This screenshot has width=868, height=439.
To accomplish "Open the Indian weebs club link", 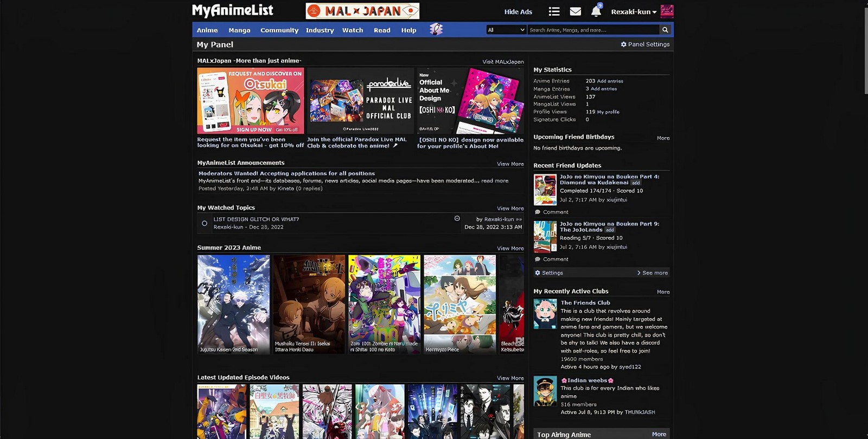I will point(587,380).
